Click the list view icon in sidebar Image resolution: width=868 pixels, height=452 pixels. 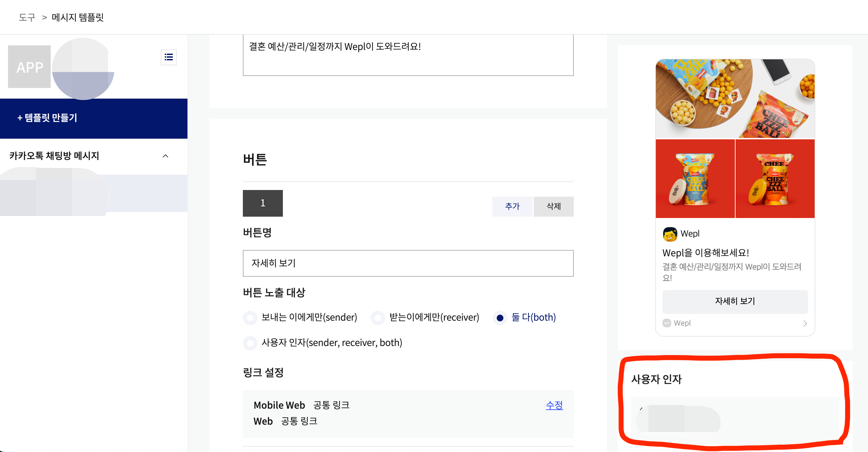tap(168, 57)
